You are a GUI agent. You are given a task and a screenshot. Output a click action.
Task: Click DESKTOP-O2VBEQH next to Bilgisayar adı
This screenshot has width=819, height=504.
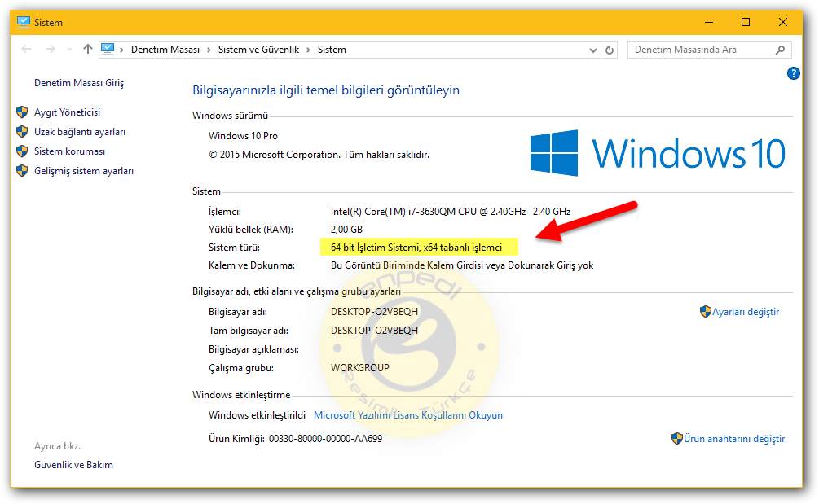click(x=374, y=312)
